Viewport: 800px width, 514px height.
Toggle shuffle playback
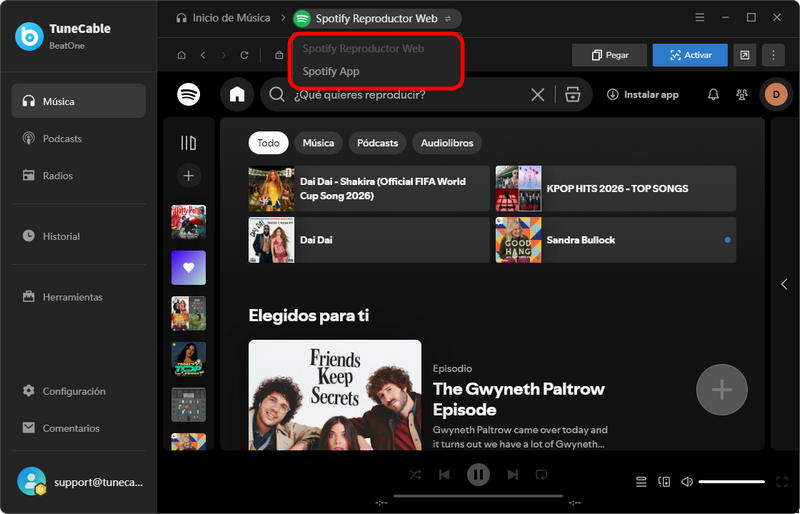415,475
